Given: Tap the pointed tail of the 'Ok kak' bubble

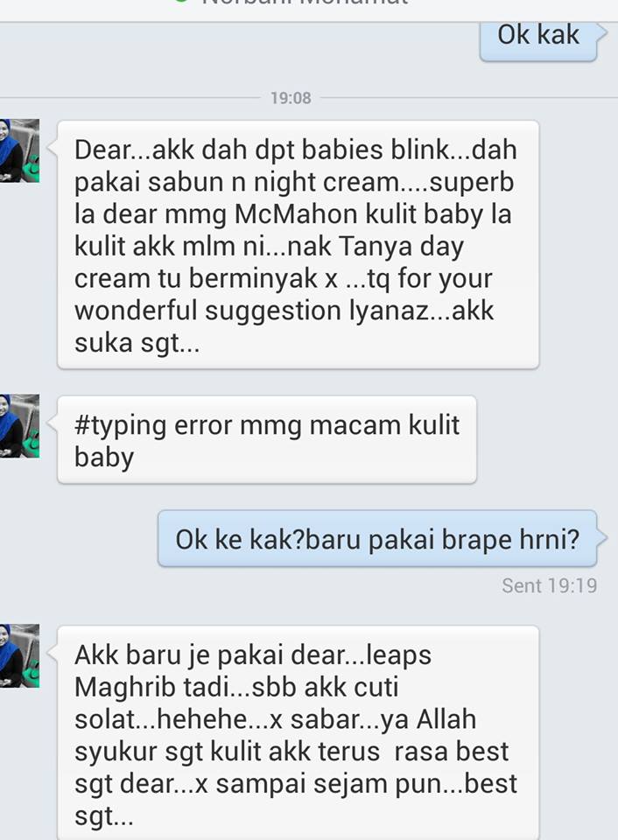Looking at the screenshot, I should pyautogui.click(x=602, y=32).
